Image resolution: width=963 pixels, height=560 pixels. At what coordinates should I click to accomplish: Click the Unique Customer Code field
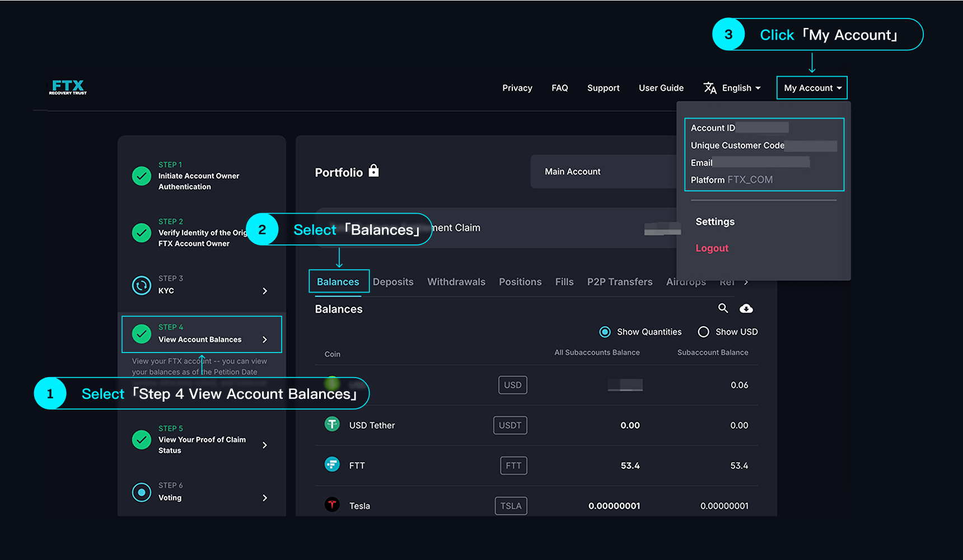(764, 145)
